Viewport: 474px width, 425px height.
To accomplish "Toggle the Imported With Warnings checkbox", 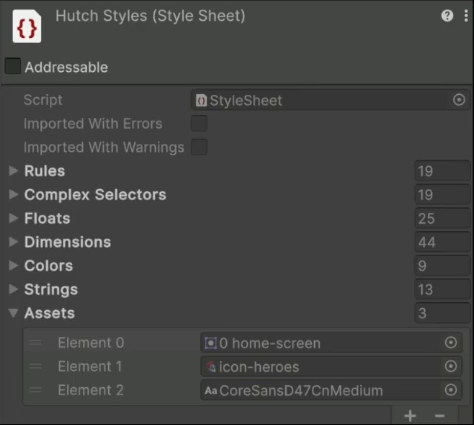I will click(x=199, y=147).
